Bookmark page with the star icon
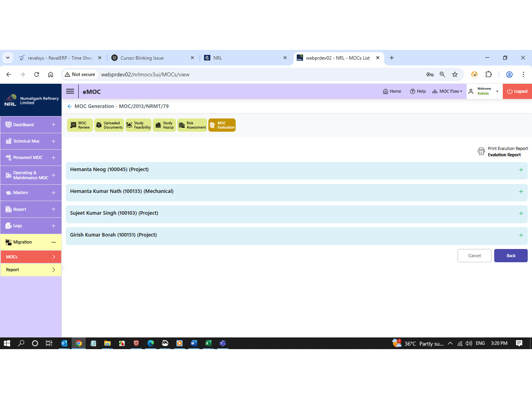 click(454, 74)
